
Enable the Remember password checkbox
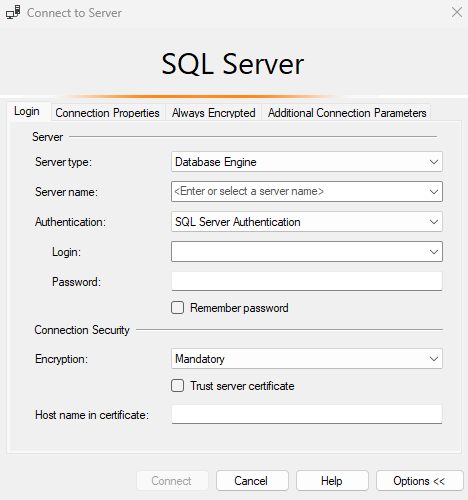(177, 308)
